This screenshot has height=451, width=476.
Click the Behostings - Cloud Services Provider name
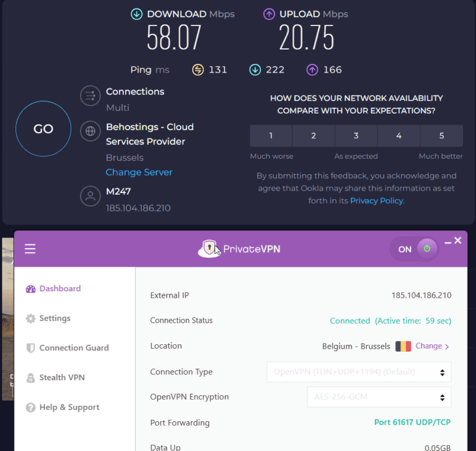tap(149, 134)
